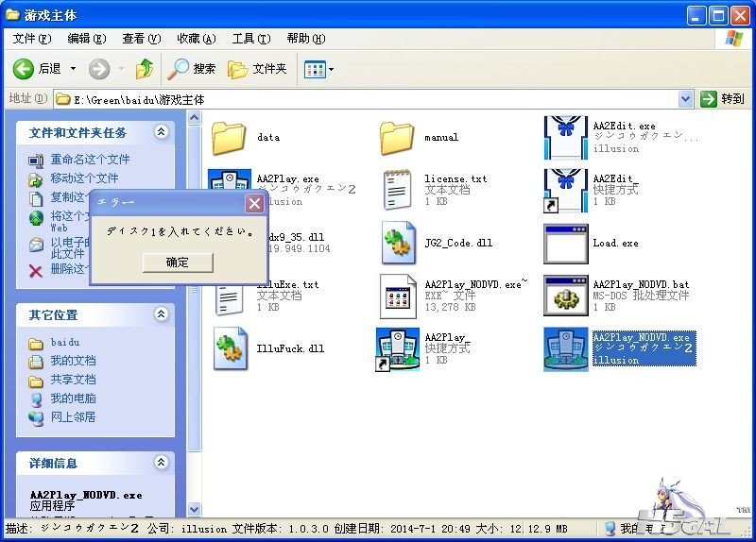756x542 pixels.
Task: Click the highlighted AA2Play_NODVD.exe school icon
Action: (565, 349)
